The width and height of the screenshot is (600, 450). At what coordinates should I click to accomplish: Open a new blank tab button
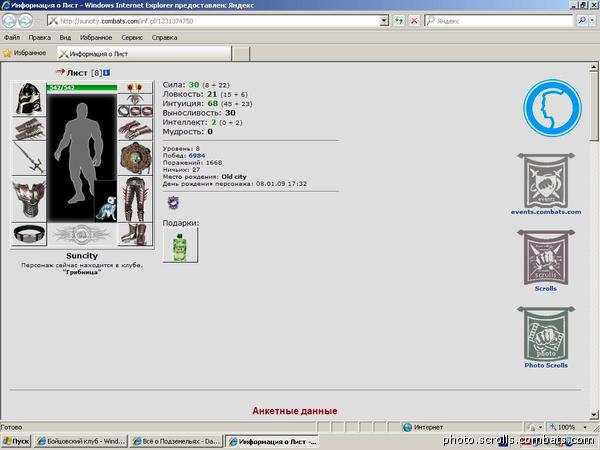click(241, 54)
